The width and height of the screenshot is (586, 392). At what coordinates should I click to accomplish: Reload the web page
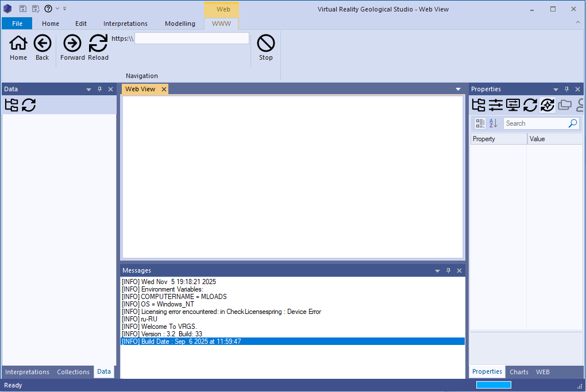click(x=98, y=44)
